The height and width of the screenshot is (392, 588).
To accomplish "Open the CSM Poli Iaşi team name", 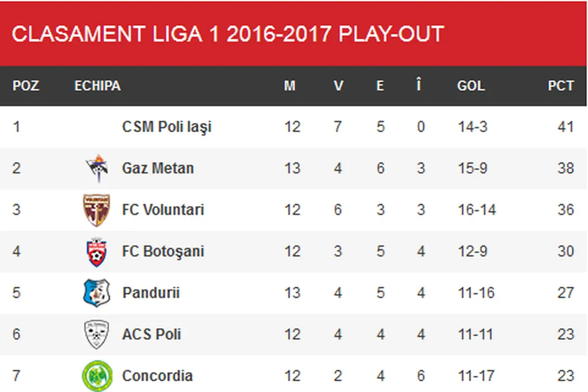I will pyautogui.click(x=167, y=127).
